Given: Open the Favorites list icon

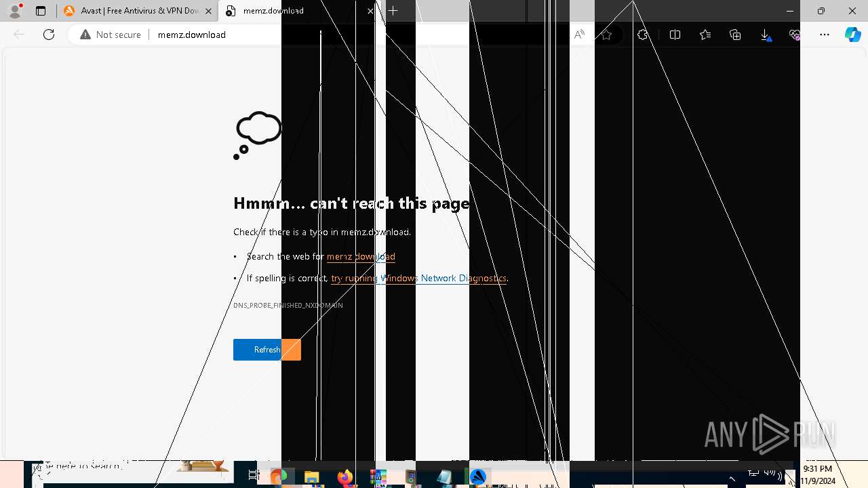Looking at the screenshot, I should pyautogui.click(x=705, y=35).
